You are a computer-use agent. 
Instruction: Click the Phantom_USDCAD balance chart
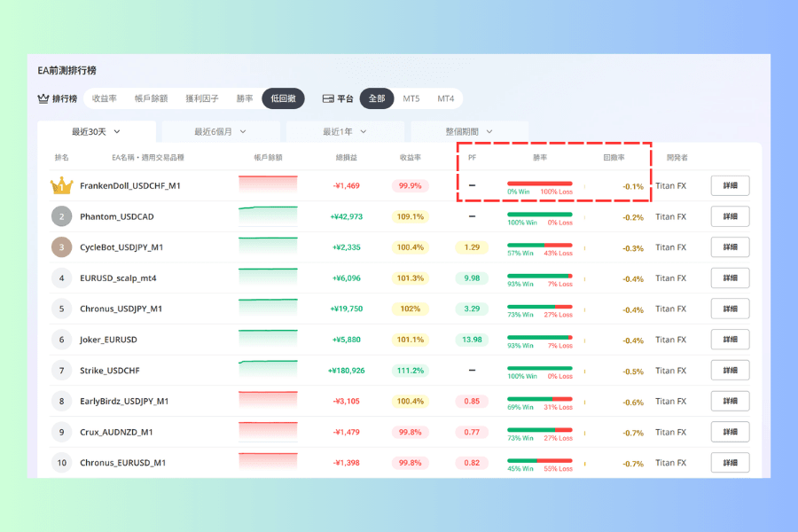[268, 215]
